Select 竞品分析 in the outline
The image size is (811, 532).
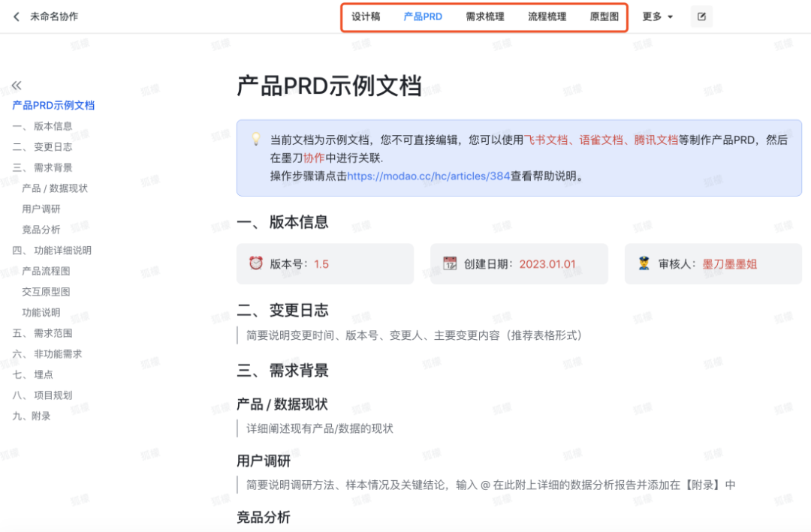click(41, 230)
